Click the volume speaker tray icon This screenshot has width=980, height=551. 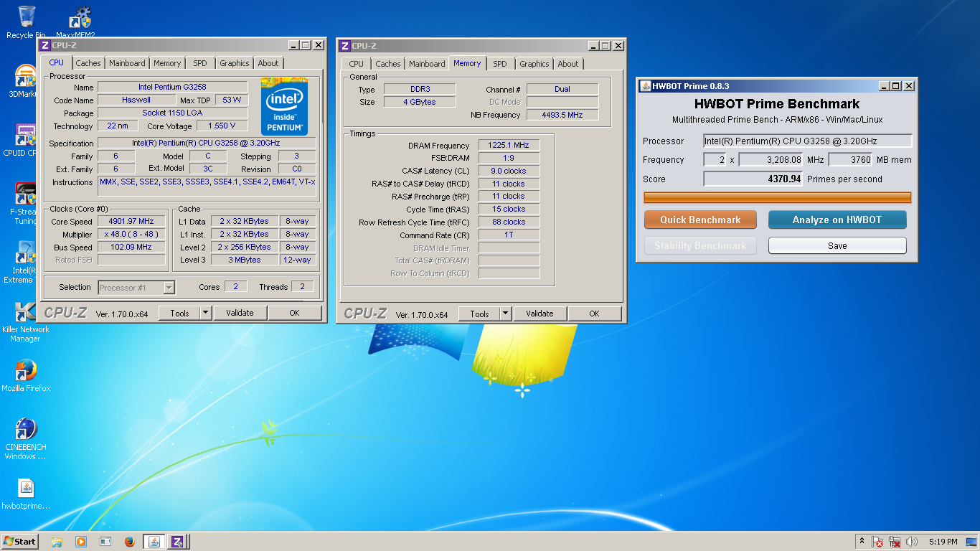[912, 542]
